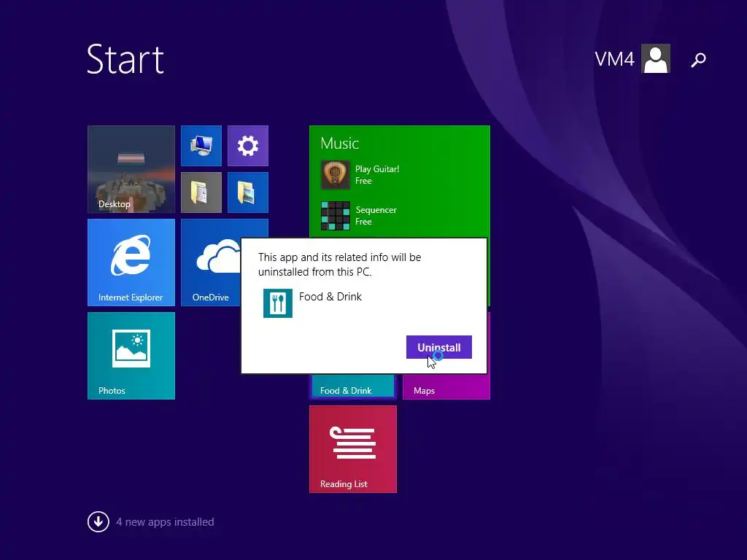The height and width of the screenshot is (560, 747).
Task: Open the Documents folder tile
Action: [x=201, y=192]
